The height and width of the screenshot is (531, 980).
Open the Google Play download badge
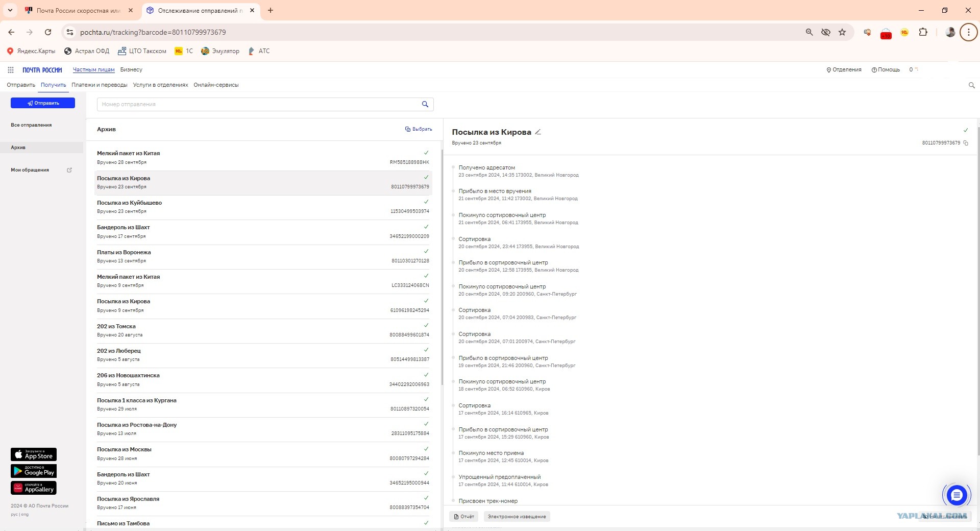pos(34,471)
